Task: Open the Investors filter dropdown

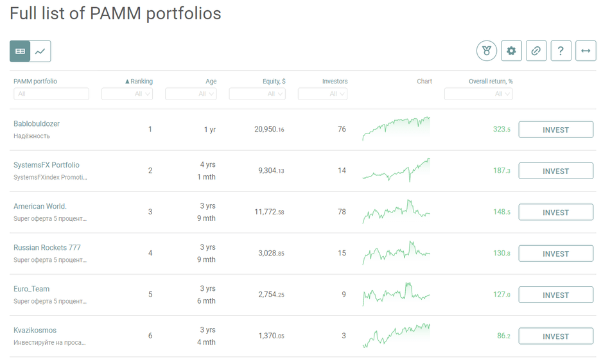Action: click(x=322, y=94)
